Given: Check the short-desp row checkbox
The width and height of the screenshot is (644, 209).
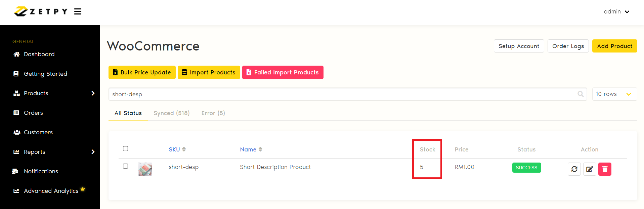Looking at the screenshot, I should tap(126, 166).
